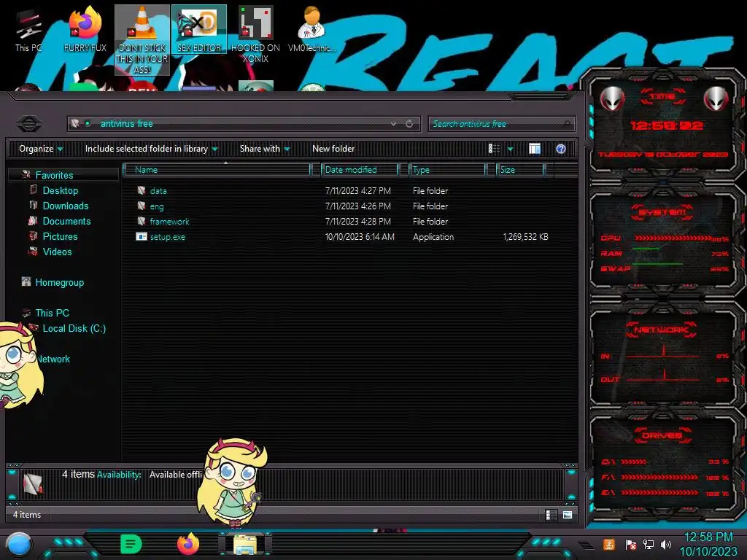Image resolution: width=747 pixels, height=560 pixels.
Task: Switch to details view in status bar
Action: (x=551, y=515)
